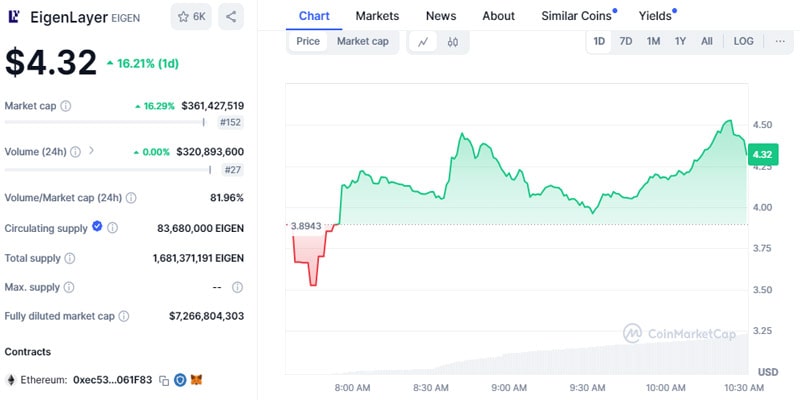Copy the Ethereum contract address icon
The image size is (800, 400).
pos(164,380)
